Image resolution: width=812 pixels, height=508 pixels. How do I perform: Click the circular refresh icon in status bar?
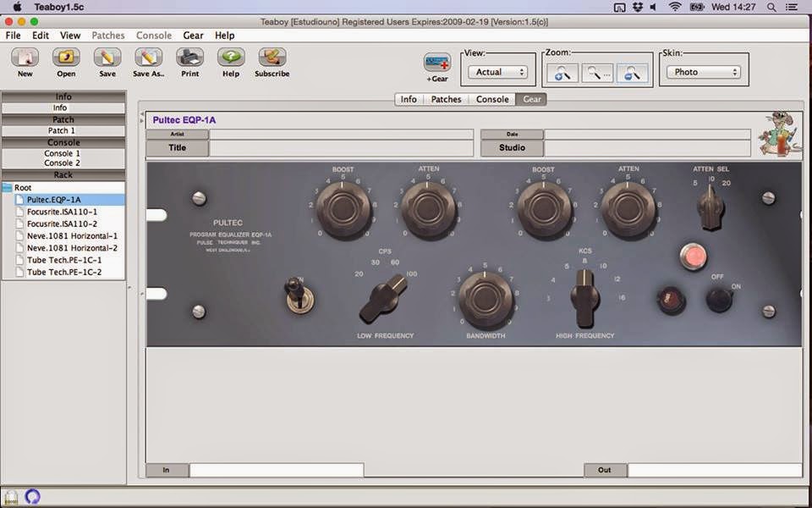pos(32,497)
